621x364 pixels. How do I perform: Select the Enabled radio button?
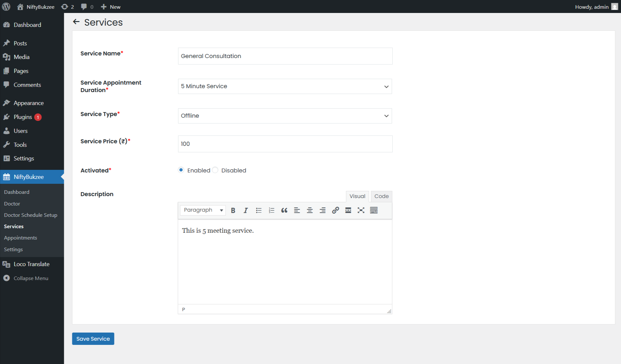point(181,170)
